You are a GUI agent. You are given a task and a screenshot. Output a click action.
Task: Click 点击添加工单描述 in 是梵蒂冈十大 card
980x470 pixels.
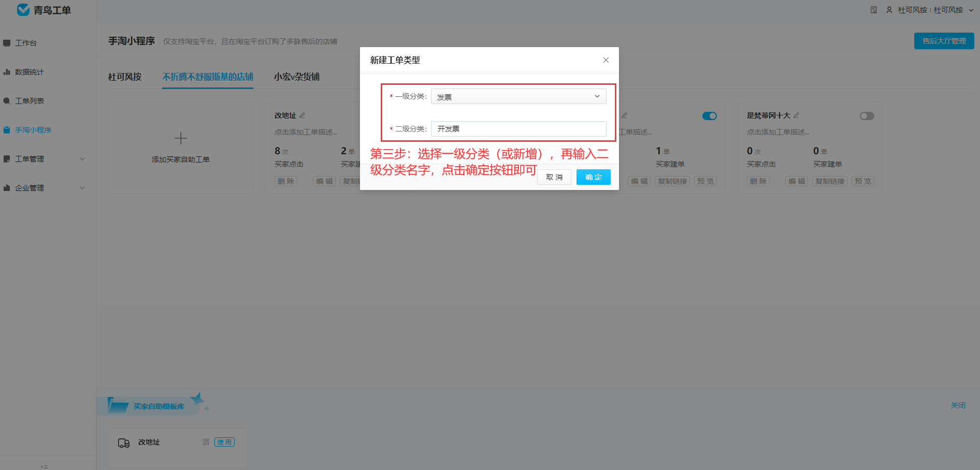tap(778, 132)
